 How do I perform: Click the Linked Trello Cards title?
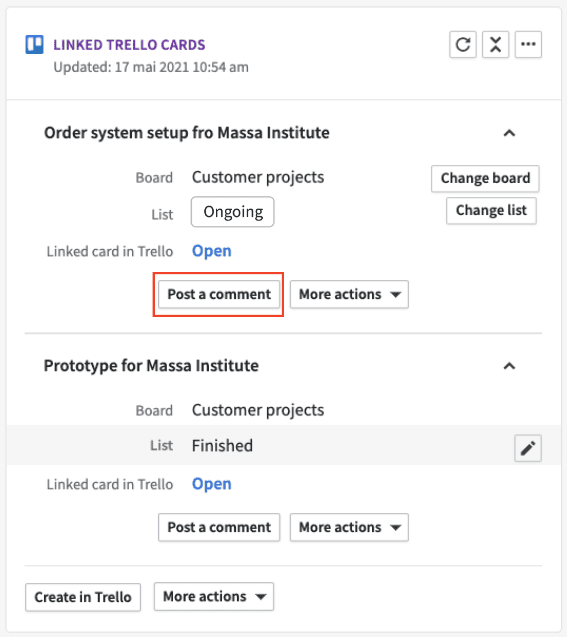129,45
